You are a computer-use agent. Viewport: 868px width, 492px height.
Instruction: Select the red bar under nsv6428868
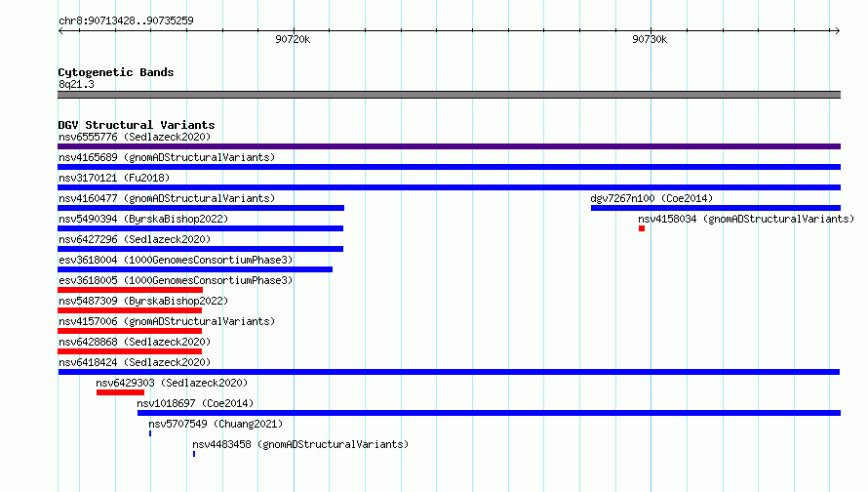(130, 351)
